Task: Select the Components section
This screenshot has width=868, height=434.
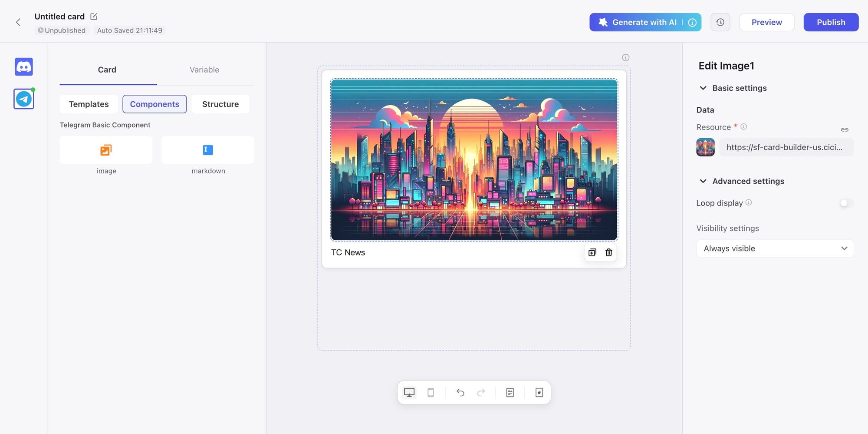Action: pyautogui.click(x=155, y=104)
